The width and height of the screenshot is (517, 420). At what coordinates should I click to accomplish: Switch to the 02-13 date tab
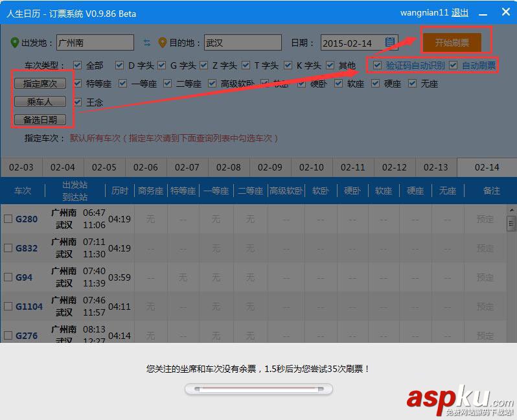(436, 167)
